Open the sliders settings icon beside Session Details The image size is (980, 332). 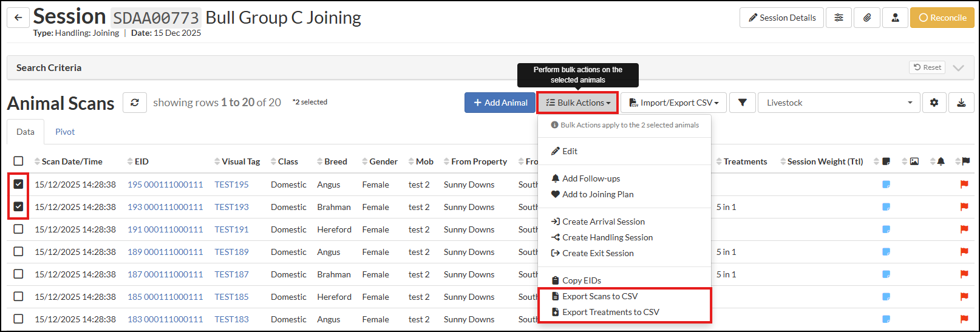(839, 18)
